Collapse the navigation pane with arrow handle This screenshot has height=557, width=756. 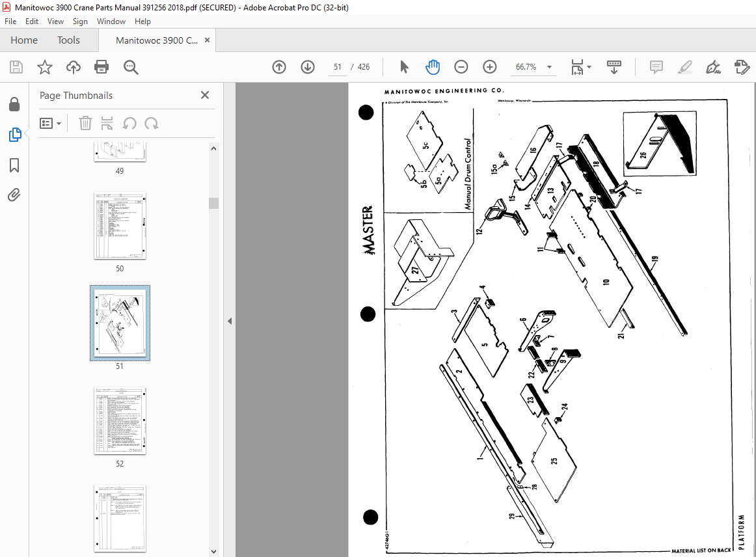pos(230,321)
